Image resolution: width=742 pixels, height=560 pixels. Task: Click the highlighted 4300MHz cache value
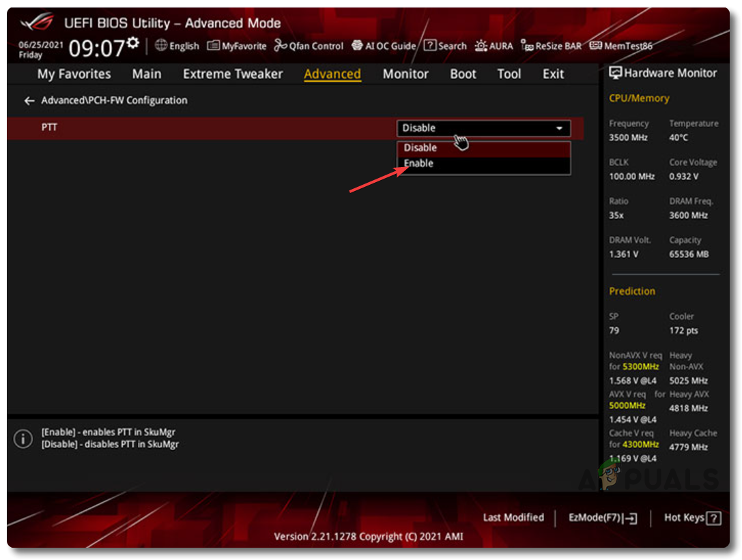pyautogui.click(x=641, y=444)
